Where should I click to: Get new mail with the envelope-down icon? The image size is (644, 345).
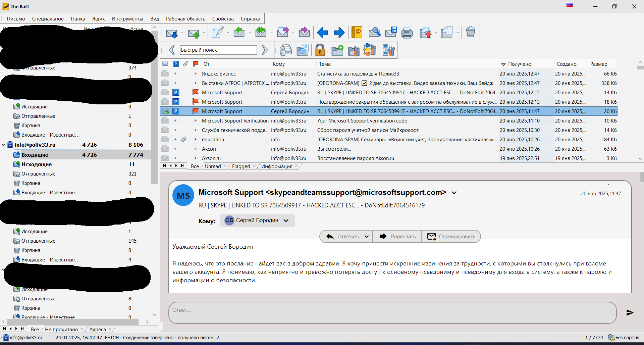point(172,33)
